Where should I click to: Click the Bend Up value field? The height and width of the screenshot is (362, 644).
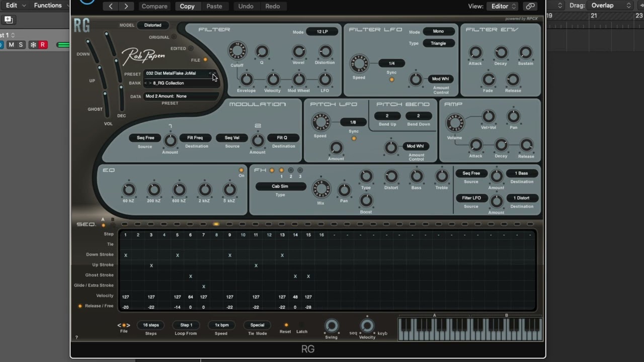point(387,116)
